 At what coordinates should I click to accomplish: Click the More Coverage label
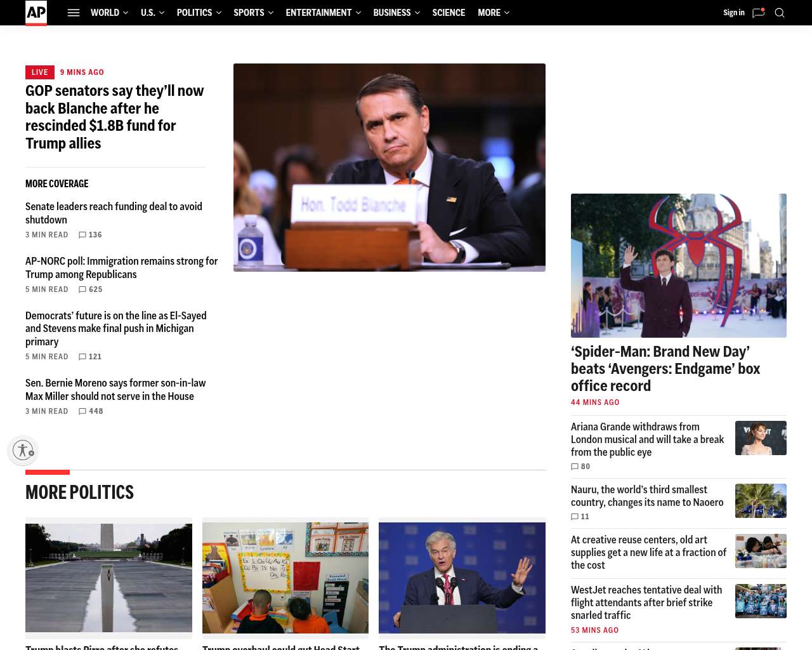[x=57, y=184]
